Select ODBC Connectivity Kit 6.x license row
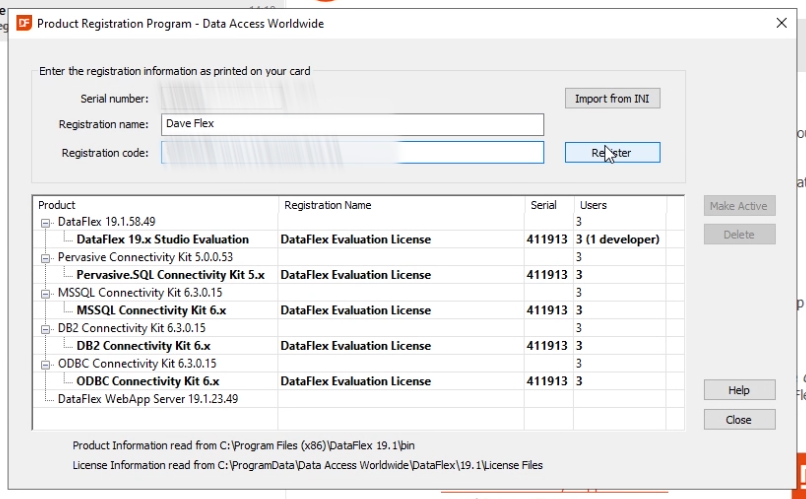The height and width of the screenshot is (499, 806). [148, 382]
